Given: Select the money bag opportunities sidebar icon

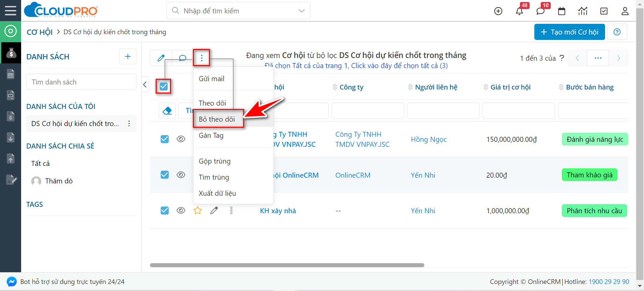Looking at the screenshot, I should click(x=11, y=53).
